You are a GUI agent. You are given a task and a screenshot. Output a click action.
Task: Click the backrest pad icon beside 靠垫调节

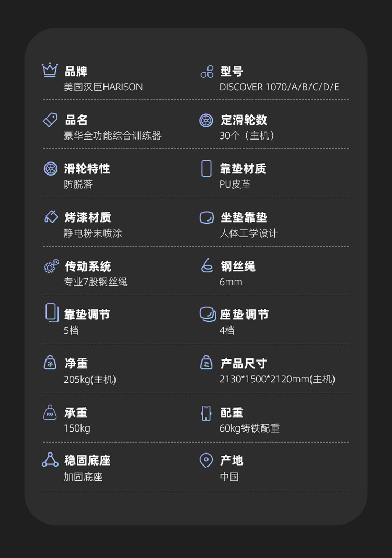coord(51,312)
